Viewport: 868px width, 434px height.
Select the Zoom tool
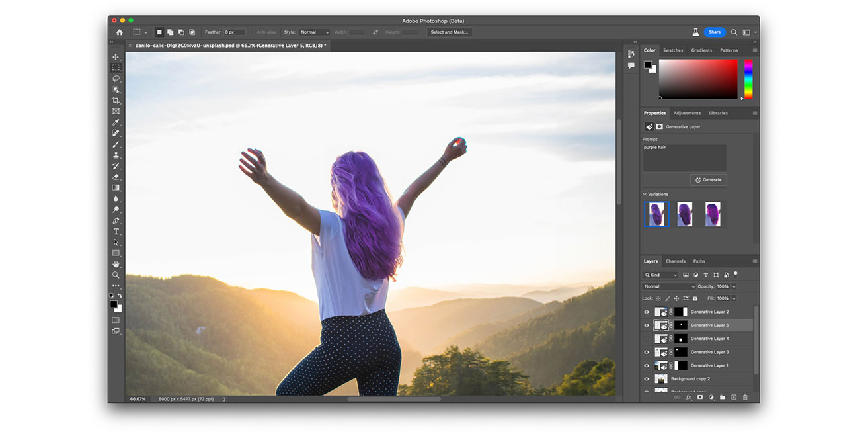click(x=116, y=275)
